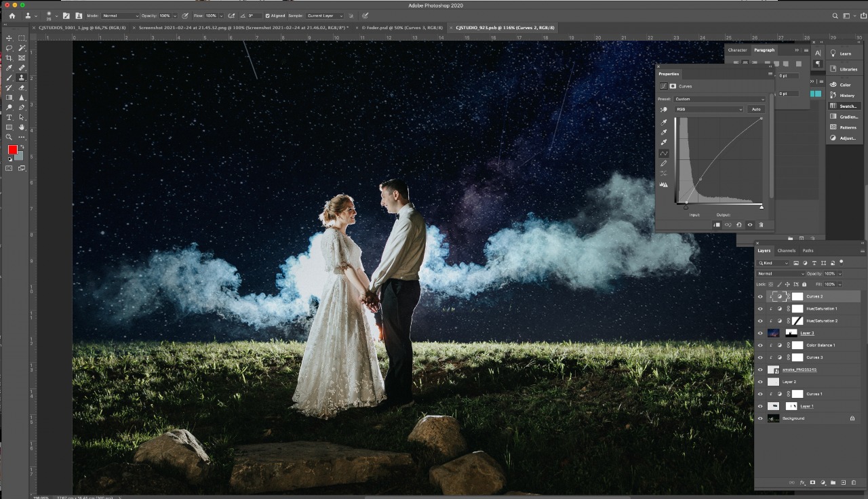Hide the Background layer
This screenshot has height=499, width=868.
coord(759,418)
